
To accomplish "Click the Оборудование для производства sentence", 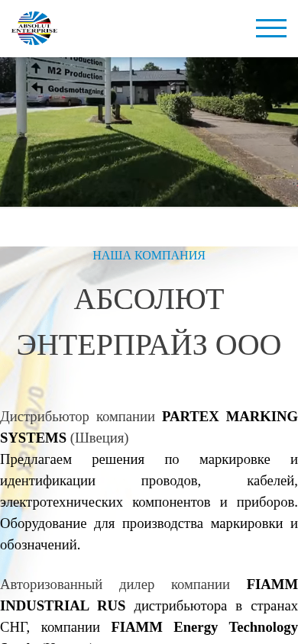I will click(149, 534).
